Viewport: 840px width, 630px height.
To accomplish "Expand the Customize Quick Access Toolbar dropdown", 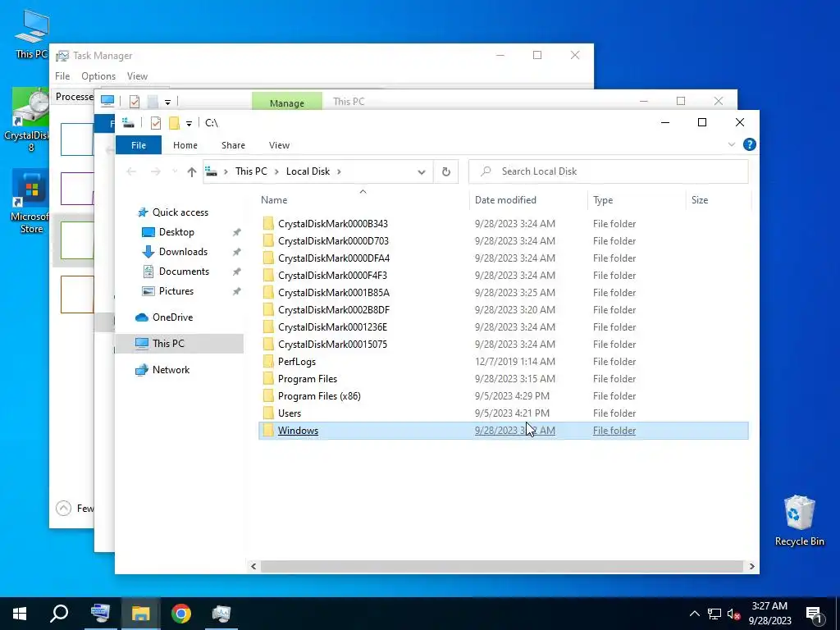I will click(189, 124).
